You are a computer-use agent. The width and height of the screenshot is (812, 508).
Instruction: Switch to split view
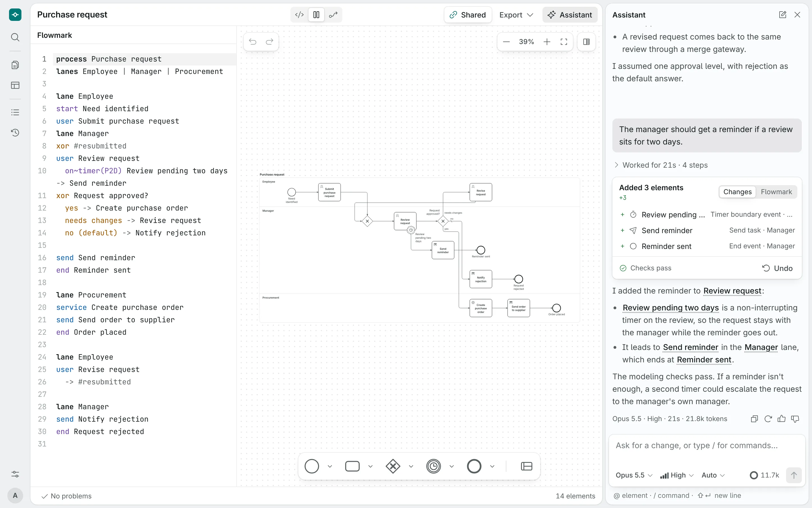point(316,15)
